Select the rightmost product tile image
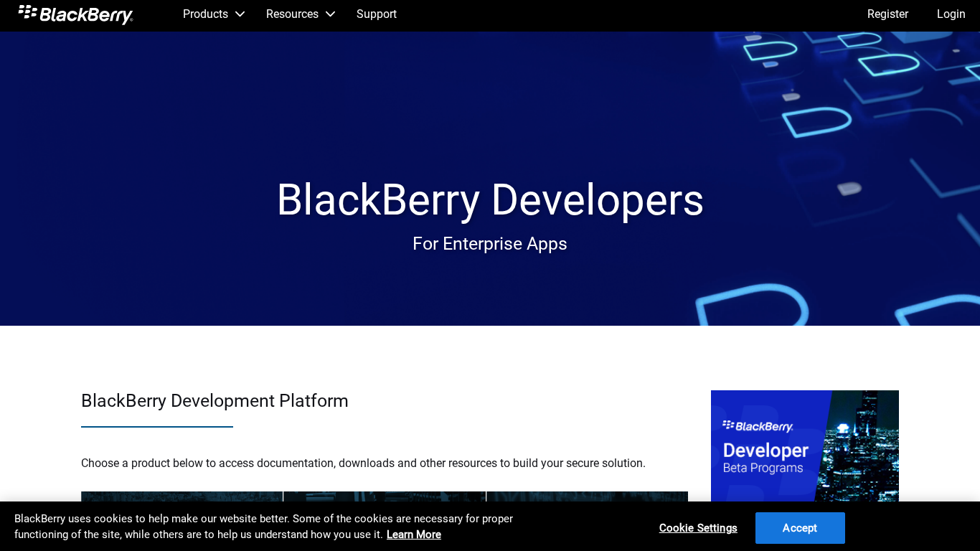 [587, 496]
